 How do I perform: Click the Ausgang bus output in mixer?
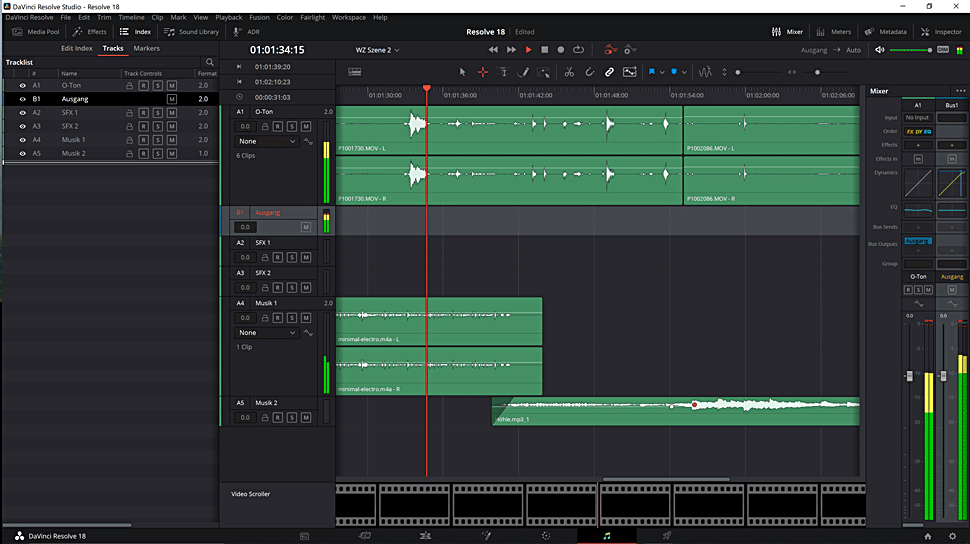917,241
